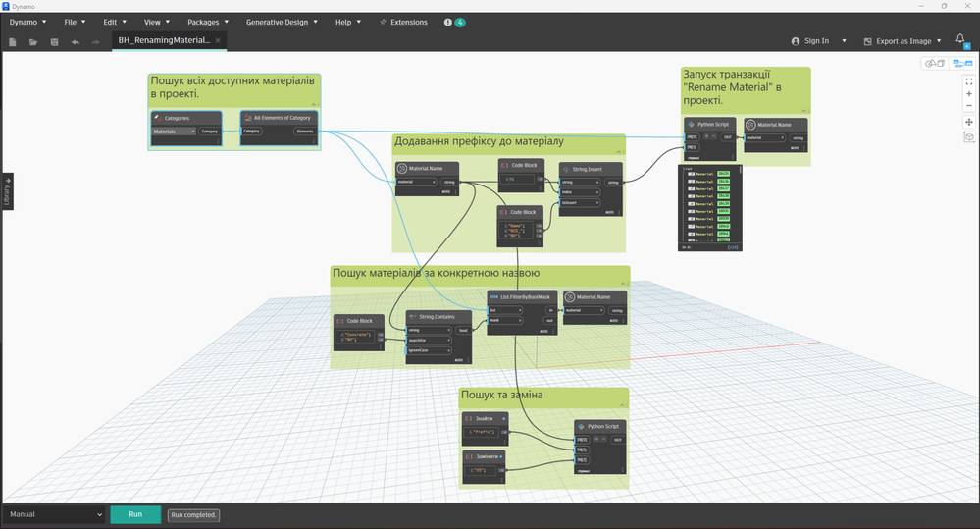980x529 pixels.
Task: Open the Materials category dropdown in Categories node
Action: tap(175, 131)
